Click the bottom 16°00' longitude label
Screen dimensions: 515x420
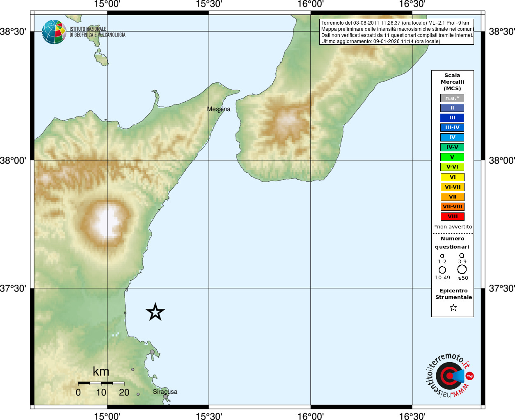(x=311, y=416)
